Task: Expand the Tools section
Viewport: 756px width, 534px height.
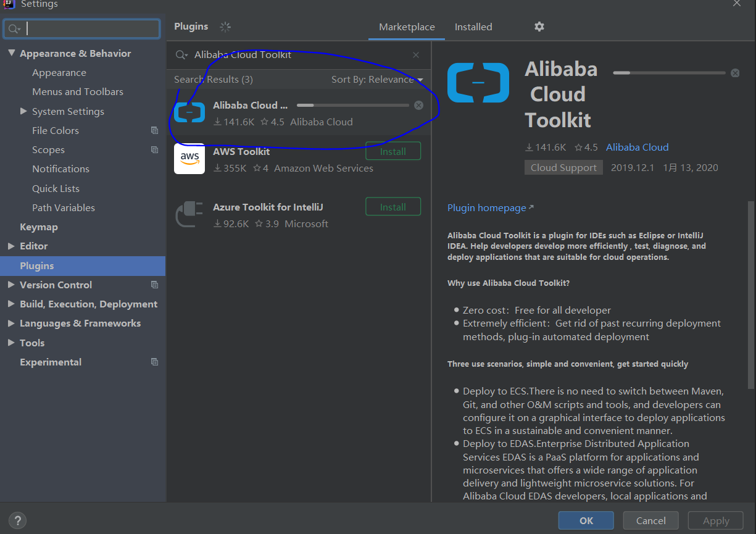Action: [x=11, y=343]
